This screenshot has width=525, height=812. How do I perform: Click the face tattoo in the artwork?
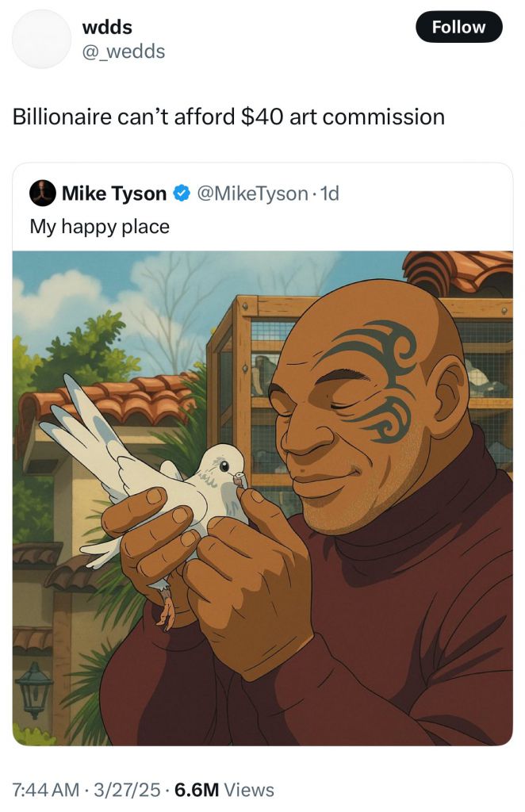(373, 373)
